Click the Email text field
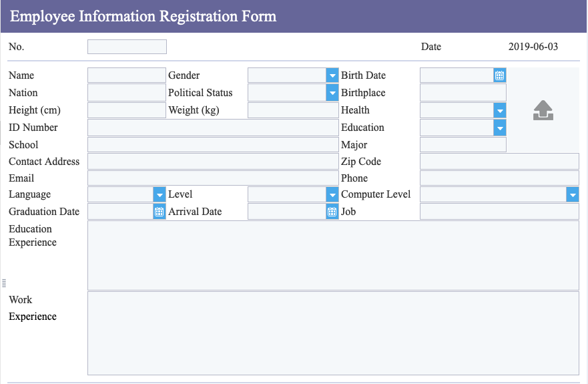Viewport: 588px width, 384px height. tap(213, 178)
